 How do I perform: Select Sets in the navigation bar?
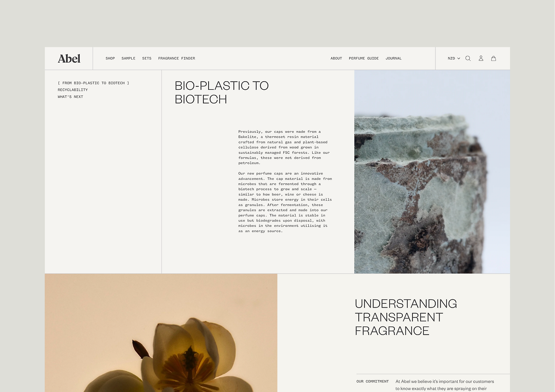147,58
